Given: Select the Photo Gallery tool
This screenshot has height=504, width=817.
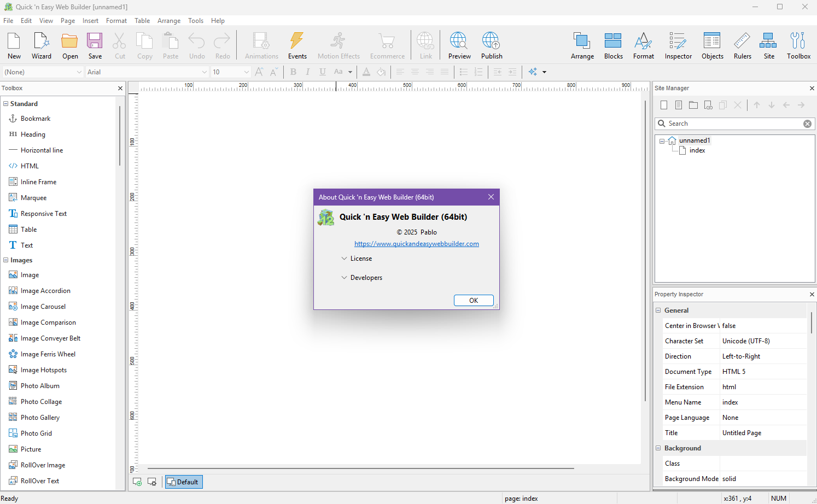Looking at the screenshot, I should [x=40, y=418].
